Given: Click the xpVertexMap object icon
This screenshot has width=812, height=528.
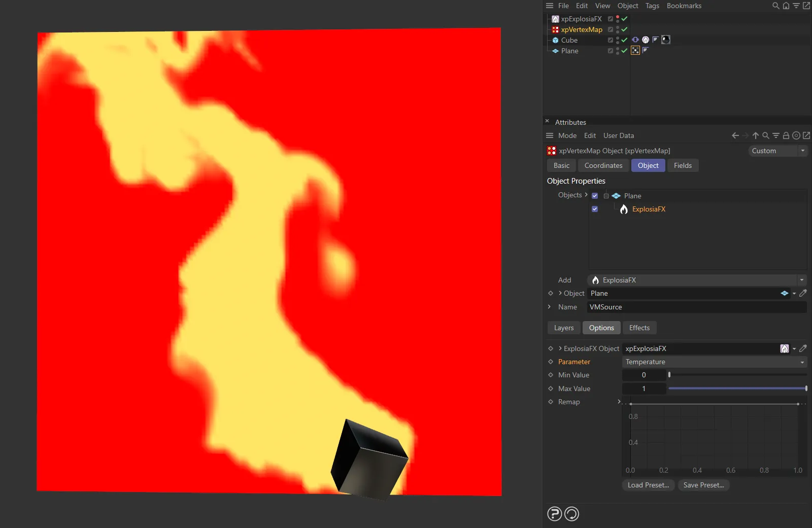Looking at the screenshot, I should coord(555,29).
